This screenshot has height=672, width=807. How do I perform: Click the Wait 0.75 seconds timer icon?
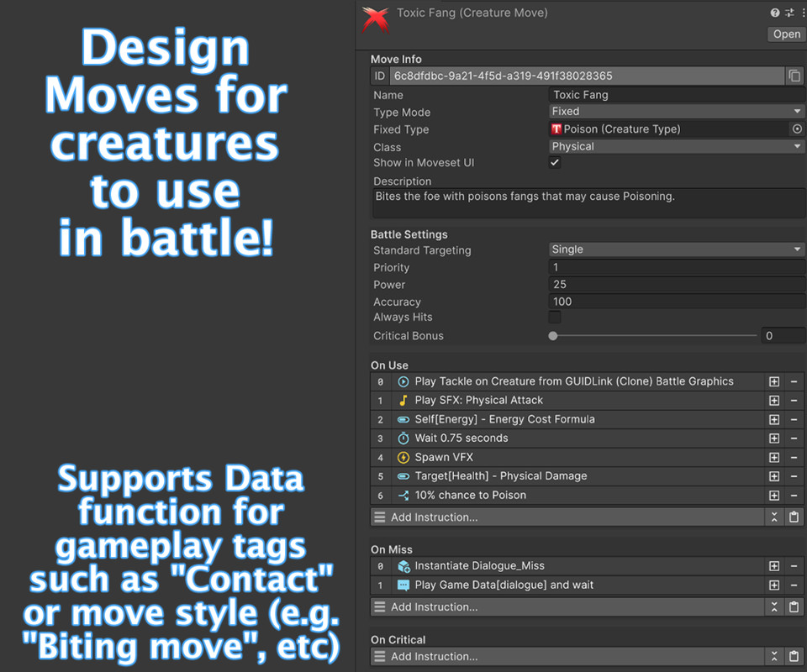[403, 438]
